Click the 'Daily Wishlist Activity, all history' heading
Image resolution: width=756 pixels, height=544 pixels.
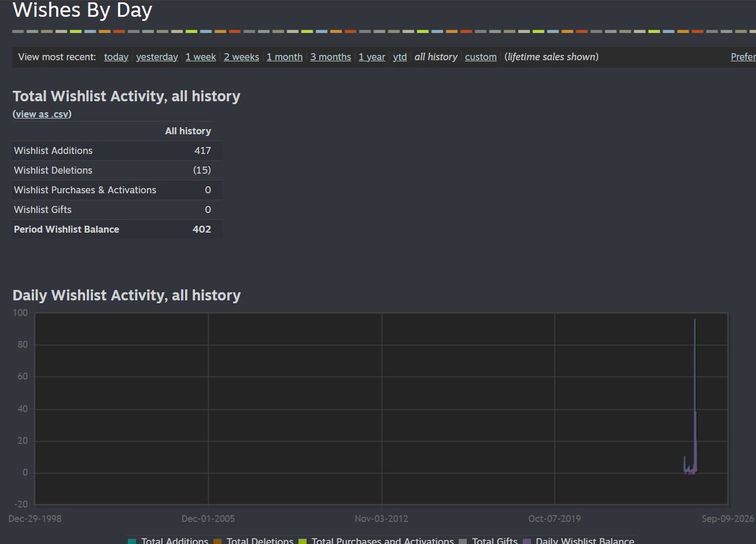pyautogui.click(x=127, y=295)
